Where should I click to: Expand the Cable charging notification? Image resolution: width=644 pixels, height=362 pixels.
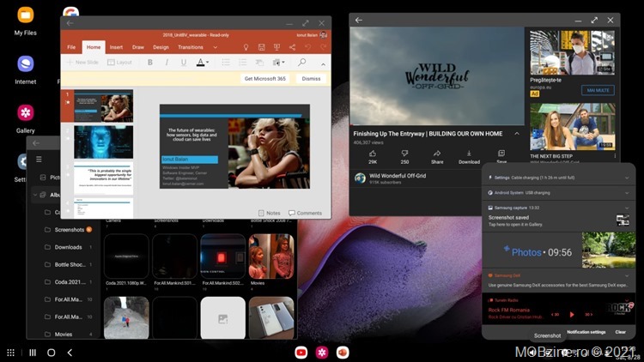tap(627, 178)
